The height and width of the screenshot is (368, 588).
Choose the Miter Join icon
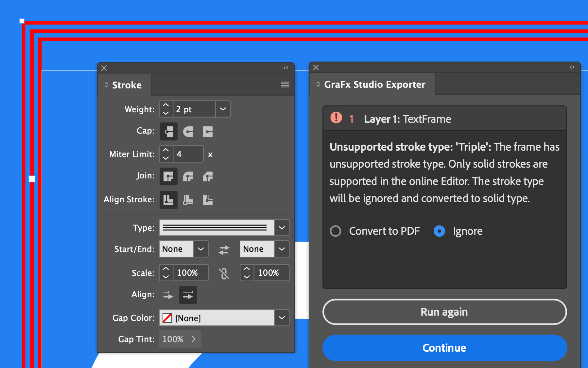tap(168, 177)
